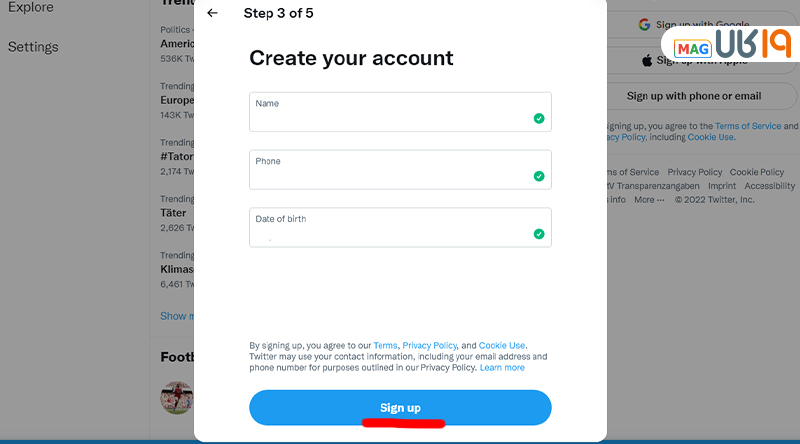800x444 pixels.
Task: Click the MAG logo badge
Action: click(x=692, y=49)
